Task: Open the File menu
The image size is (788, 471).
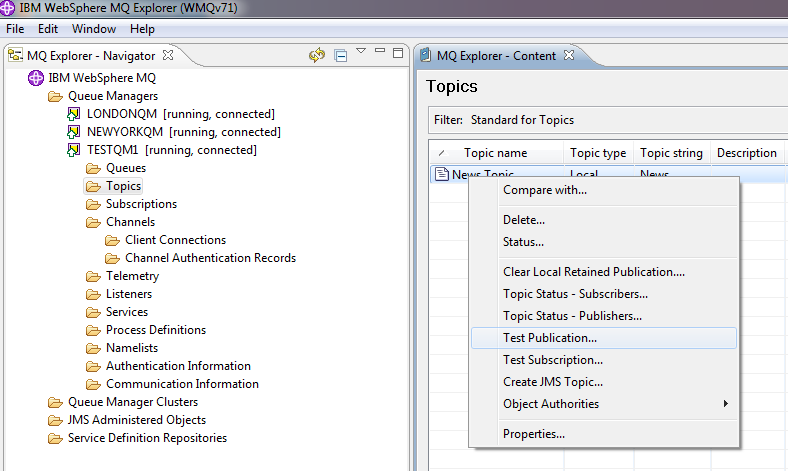Action: [x=15, y=29]
